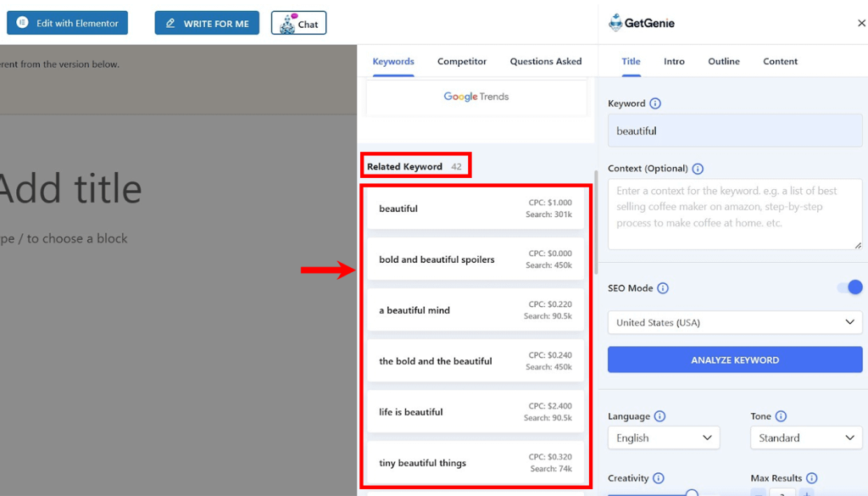Viewport: 868px width, 496px height.
Task: Click the GetGenie logo
Action: coord(641,23)
